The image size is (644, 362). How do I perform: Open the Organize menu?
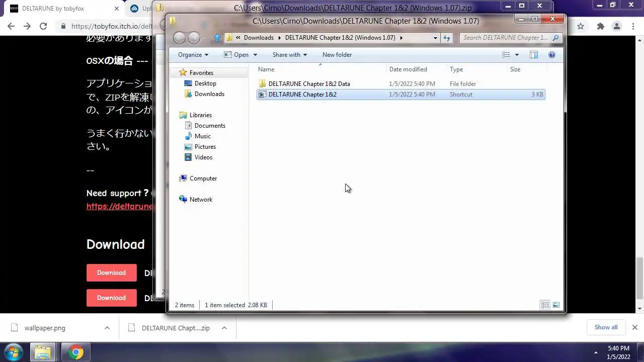[193, 55]
